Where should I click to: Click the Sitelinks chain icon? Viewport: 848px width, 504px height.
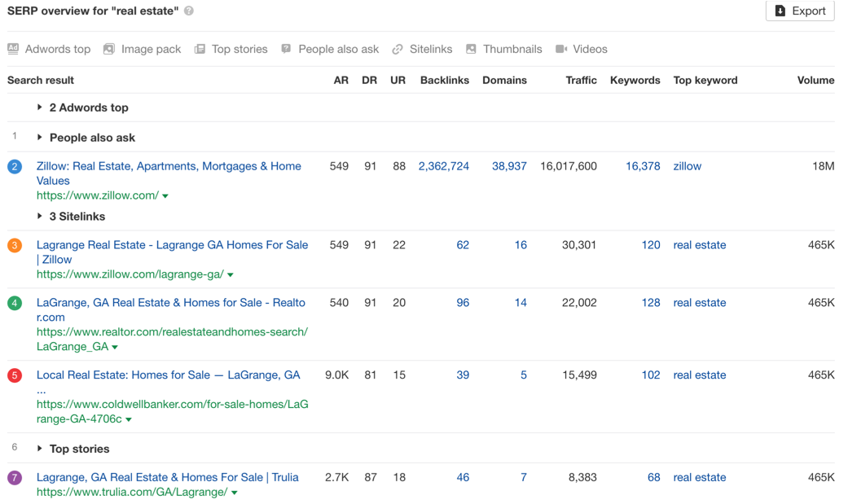398,49
